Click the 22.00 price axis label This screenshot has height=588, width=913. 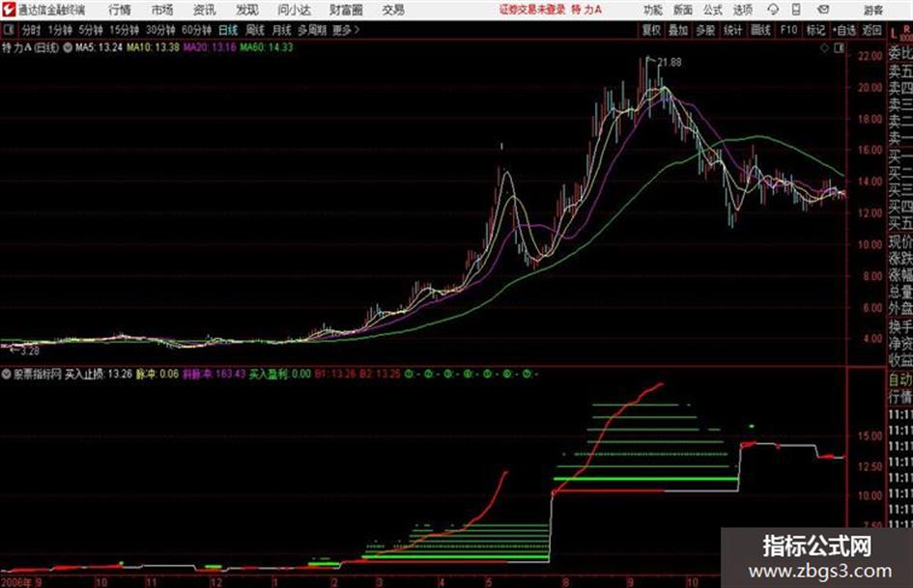(870, 56)
